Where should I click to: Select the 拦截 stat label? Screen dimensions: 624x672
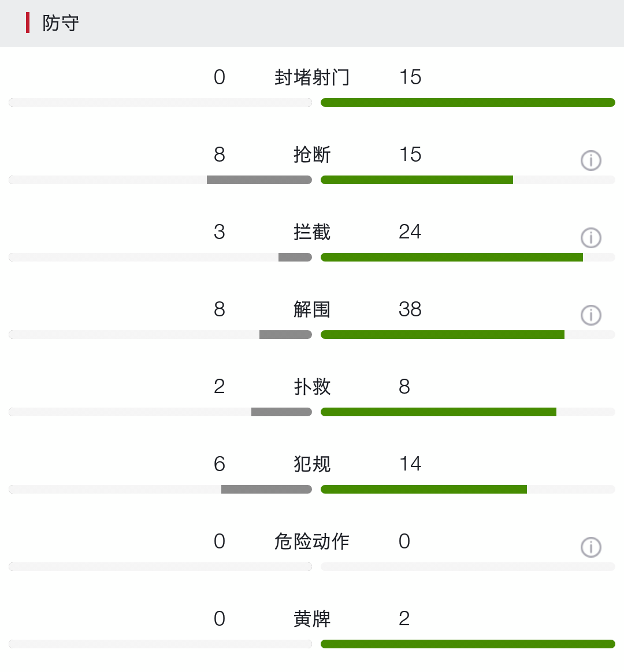tap(312, 232)
